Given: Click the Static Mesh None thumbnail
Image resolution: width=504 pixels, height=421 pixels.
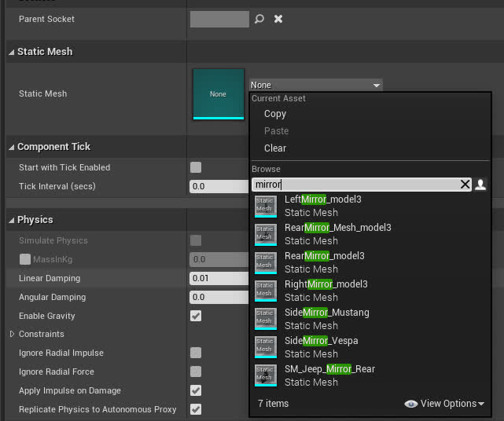Looking at the screenshot, I should click(218, 93).
